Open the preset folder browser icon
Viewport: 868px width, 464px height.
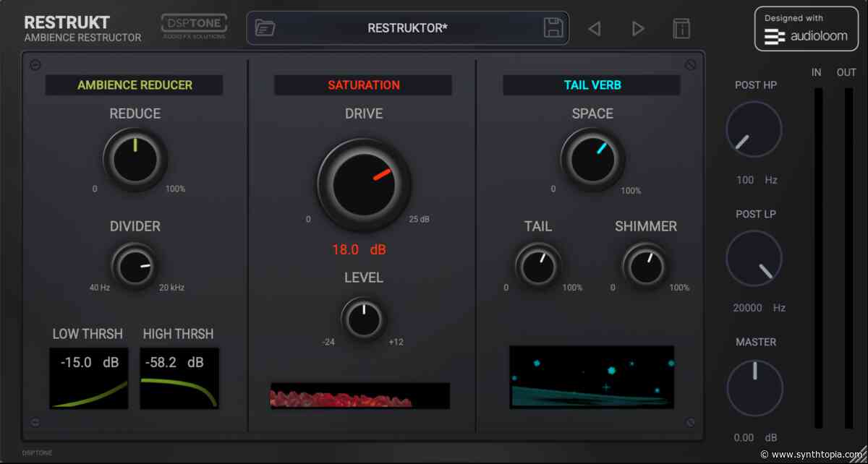point(265,28)
